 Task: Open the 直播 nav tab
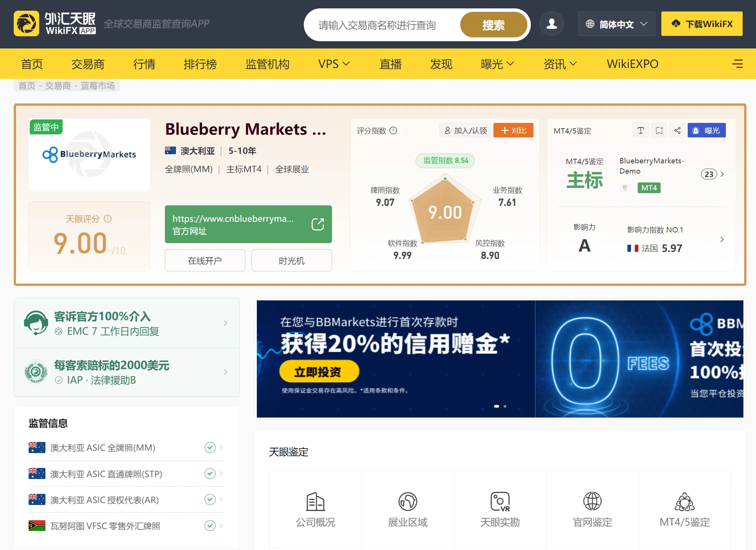(x=390, y=64)
